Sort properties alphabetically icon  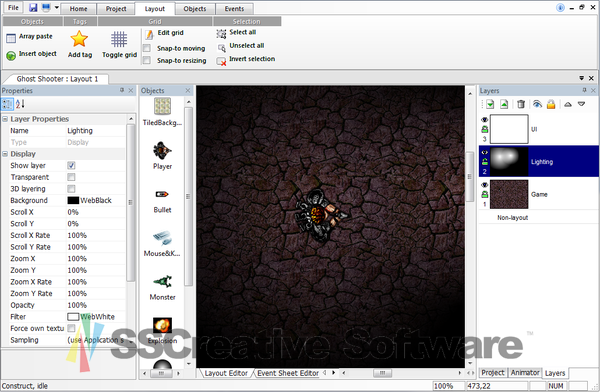20,104
